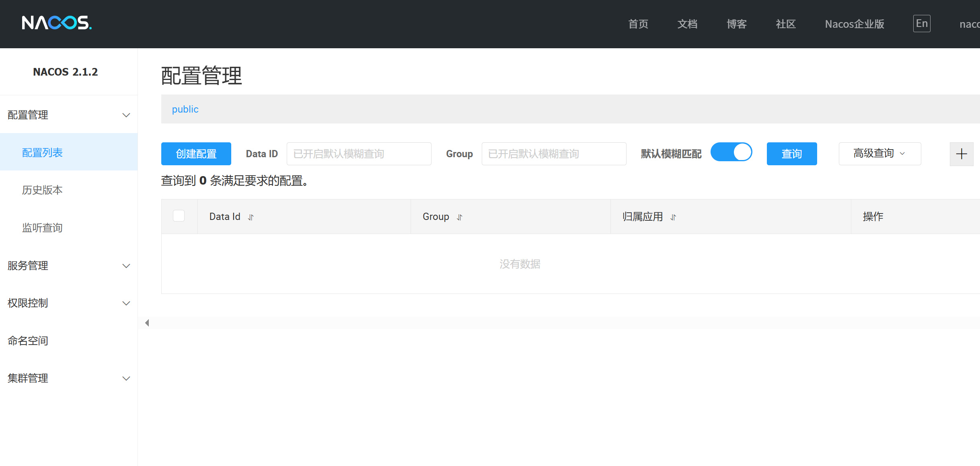Click the plus icon to import config
This screenshot has height=466, width=980.
(961, 154)
